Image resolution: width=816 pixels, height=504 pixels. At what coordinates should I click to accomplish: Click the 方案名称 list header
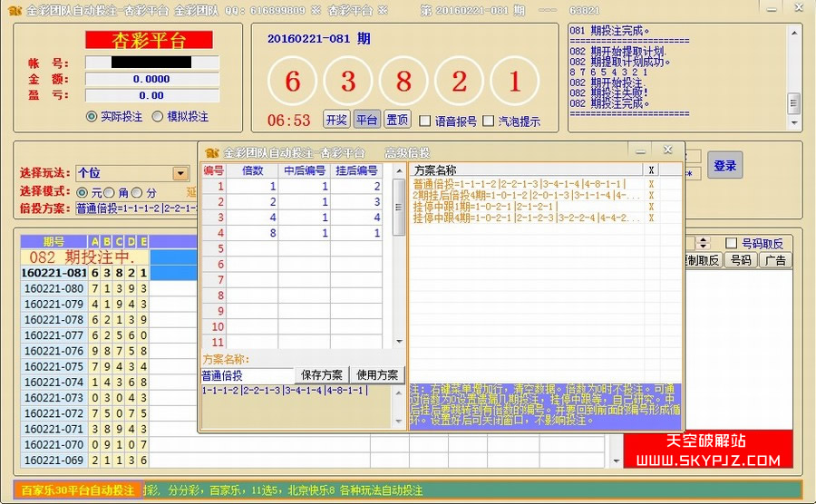point(526,170)
